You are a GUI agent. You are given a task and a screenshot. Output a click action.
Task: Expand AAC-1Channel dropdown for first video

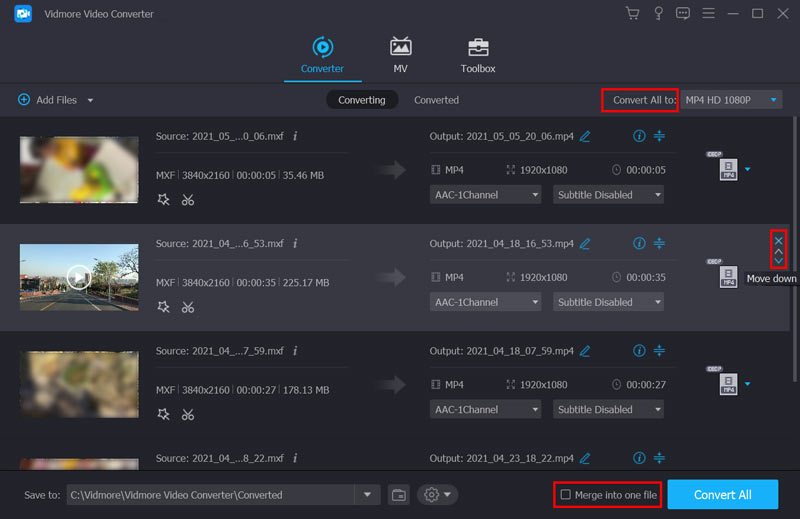coord(486,195)
